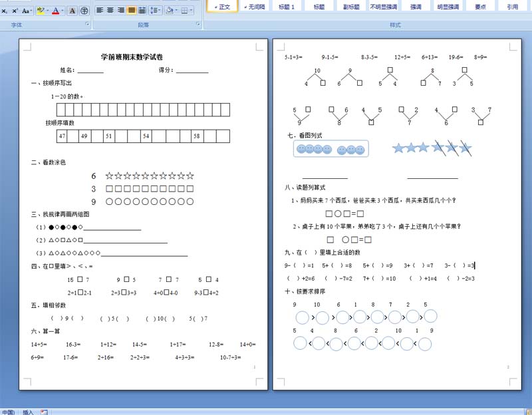Viewport: 532px width, 415px height.
Task: Toggle character shading A button
Action: (72, 11)
